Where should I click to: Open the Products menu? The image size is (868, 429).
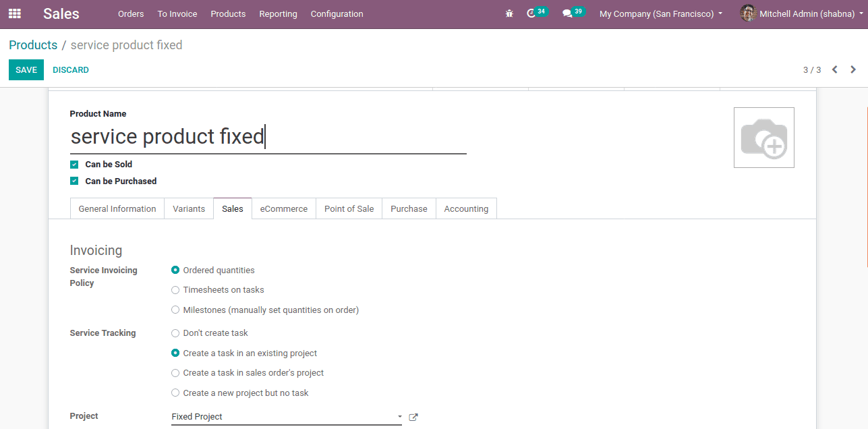[228, 13]
